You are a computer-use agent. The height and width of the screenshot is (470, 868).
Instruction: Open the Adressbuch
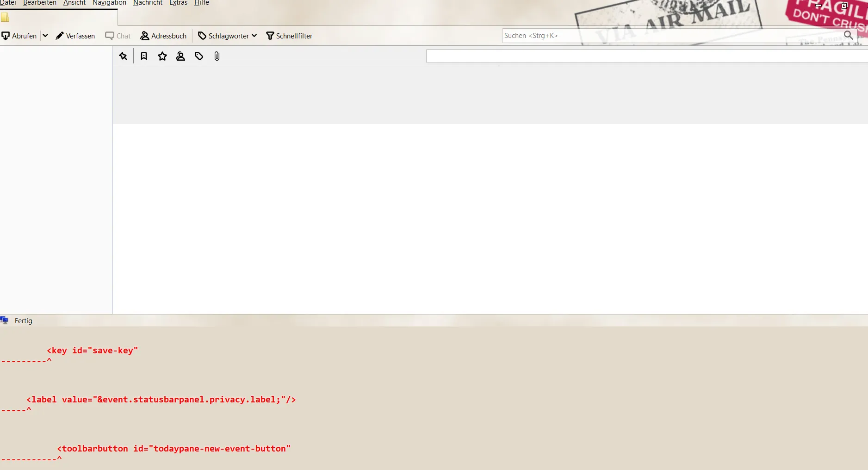(x=163, y=36)
